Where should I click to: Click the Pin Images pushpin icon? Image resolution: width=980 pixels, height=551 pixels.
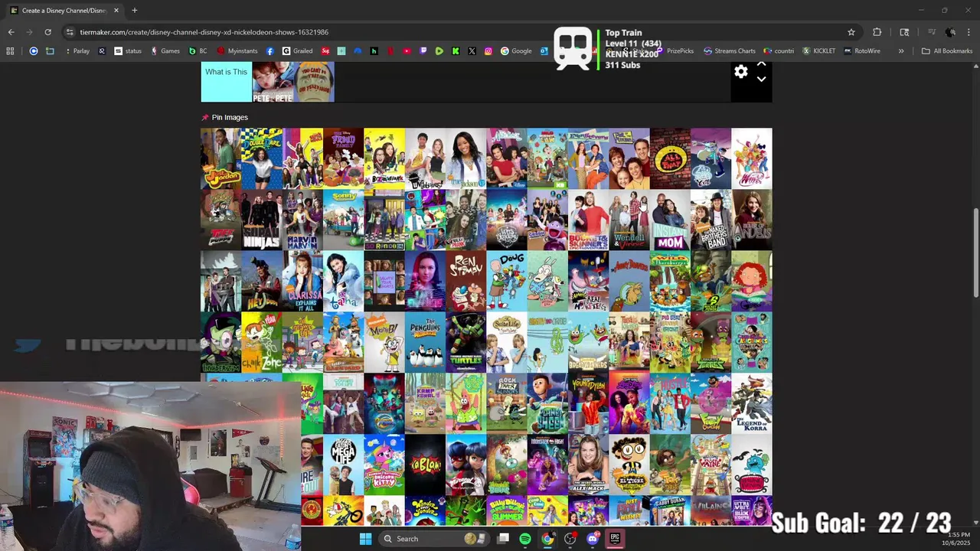coord(204,117)
